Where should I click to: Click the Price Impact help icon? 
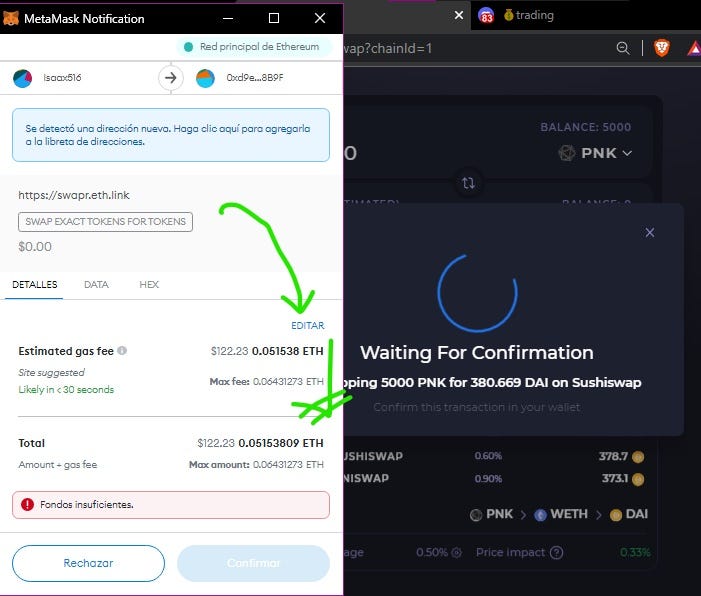[x=556, y=553]
